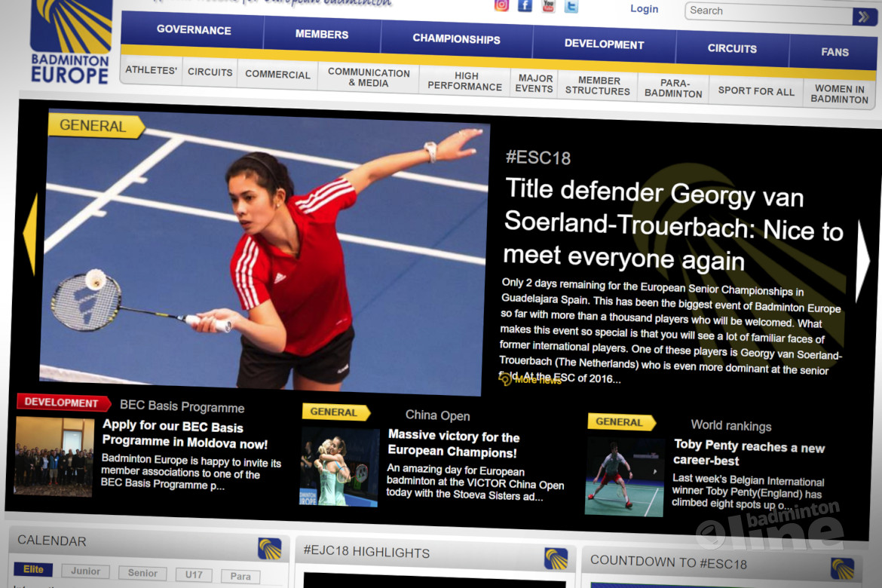This screenshot has width=882, height=588.
Task: Click the 'World rankings' subtitle
Action: click(731, 426)
